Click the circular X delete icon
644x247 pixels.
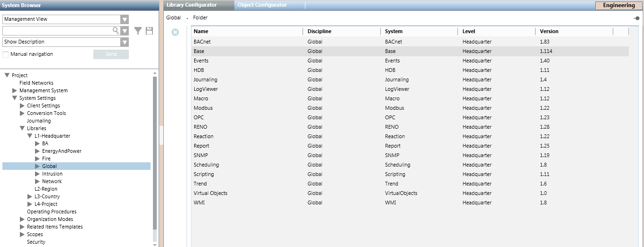click(175, 32)
